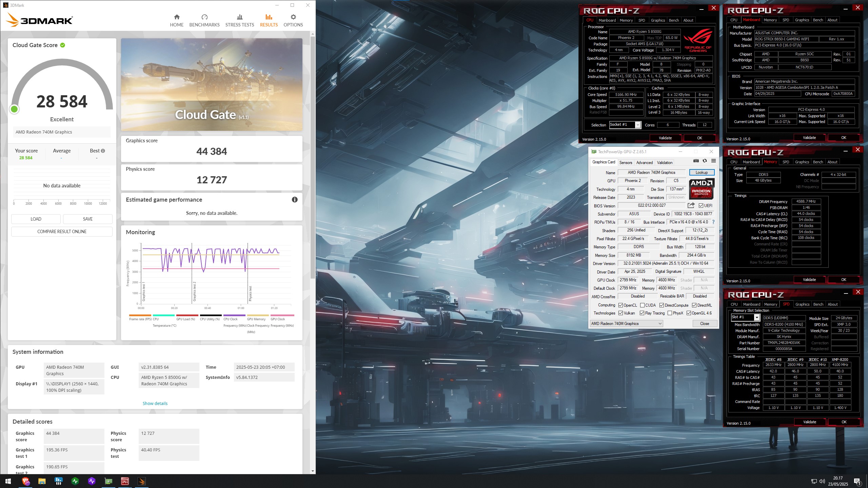The width and height of the screenshot is (868, 488).
Task: Open the 3DMark taskbar icon
Action: (x=142, y=481)
